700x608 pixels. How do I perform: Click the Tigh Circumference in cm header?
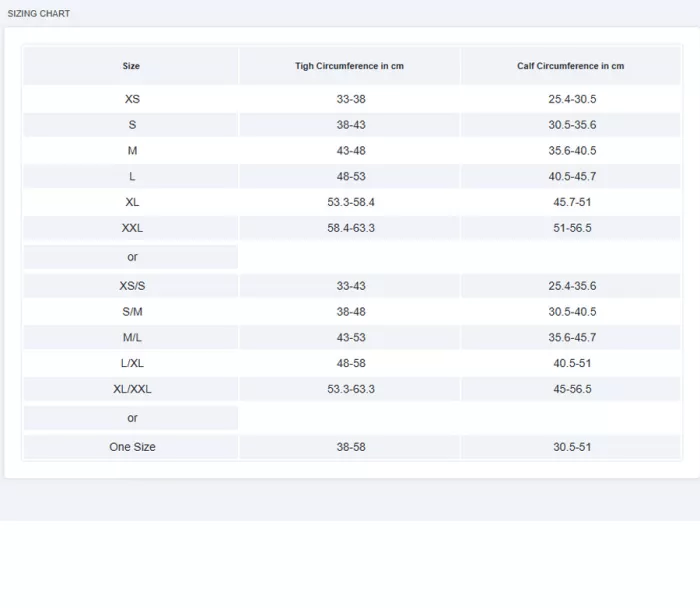349,66
